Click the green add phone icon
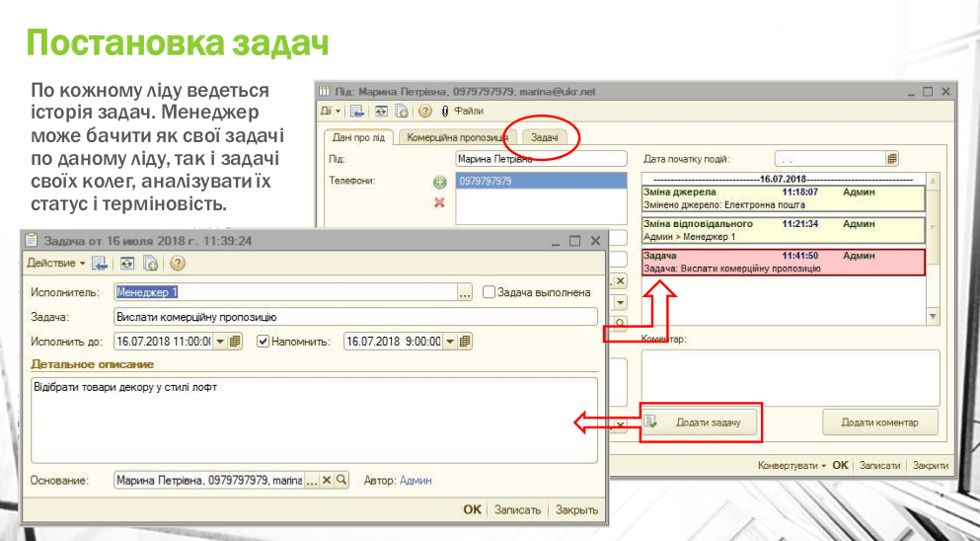Viewport: 980px width, 541px height. [439, 183]
